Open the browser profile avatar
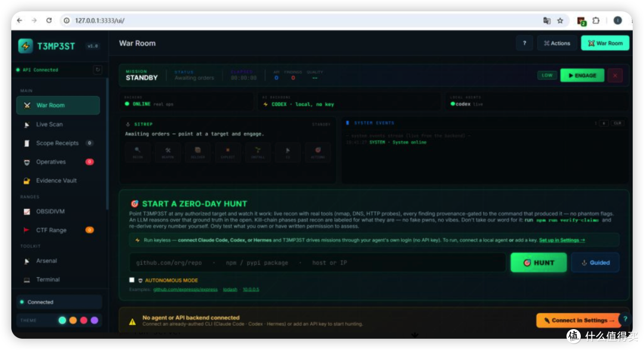The height and width of the screenshot is (350, 644). pyautogui.click(x=617, y=20)
